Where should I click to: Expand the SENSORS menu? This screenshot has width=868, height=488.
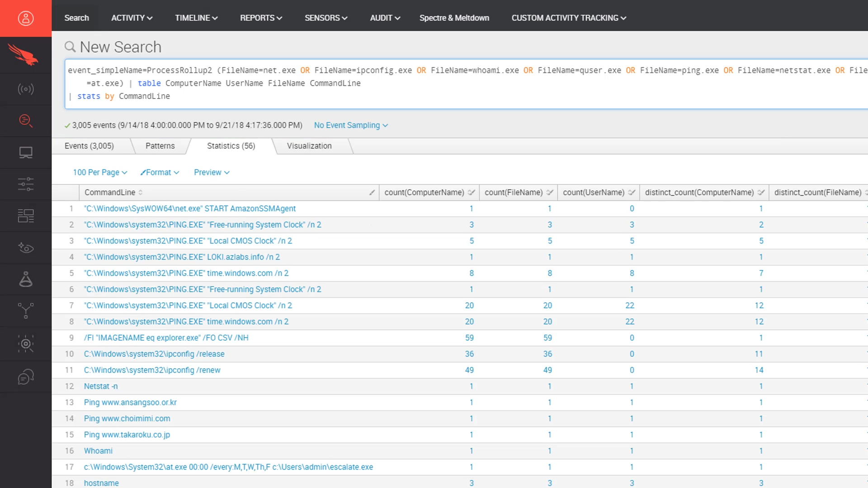click(326, 18)
